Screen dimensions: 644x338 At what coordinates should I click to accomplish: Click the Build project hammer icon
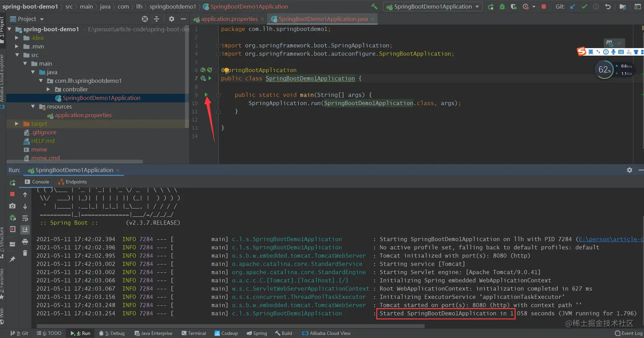pyautogui.click(x=374, y=7)
